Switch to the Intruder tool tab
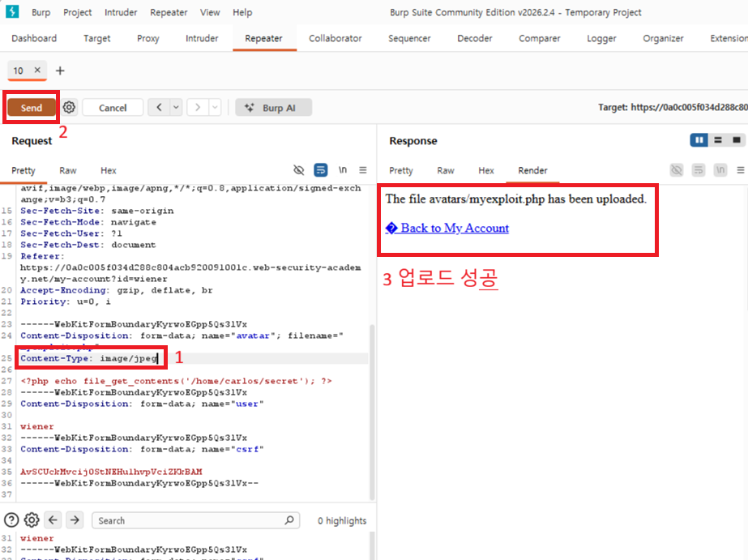Viewport: 748px width, 560px height. point(202,38)
